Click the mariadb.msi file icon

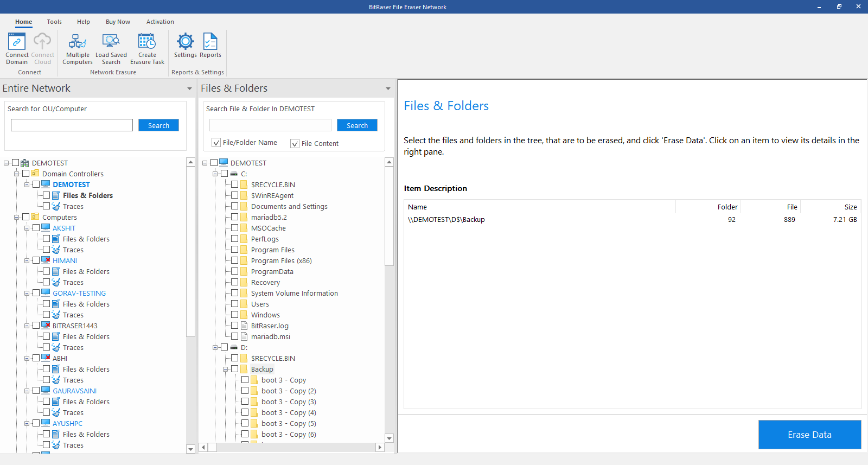pos(244,336)
